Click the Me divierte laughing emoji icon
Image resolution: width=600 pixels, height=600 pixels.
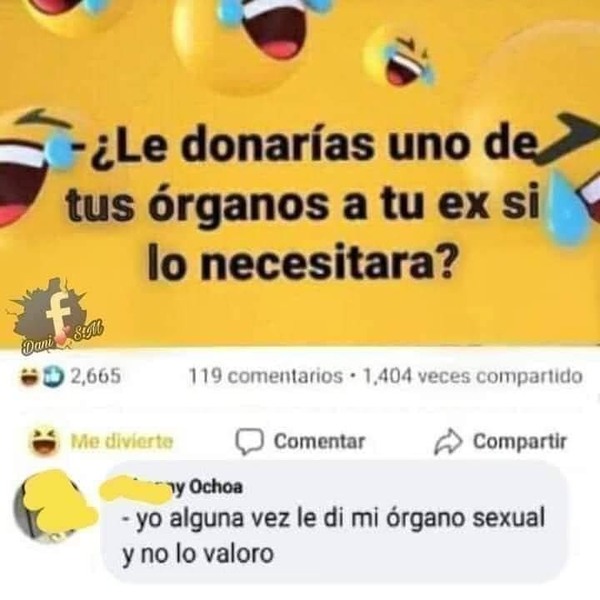(x=45, y=441)
